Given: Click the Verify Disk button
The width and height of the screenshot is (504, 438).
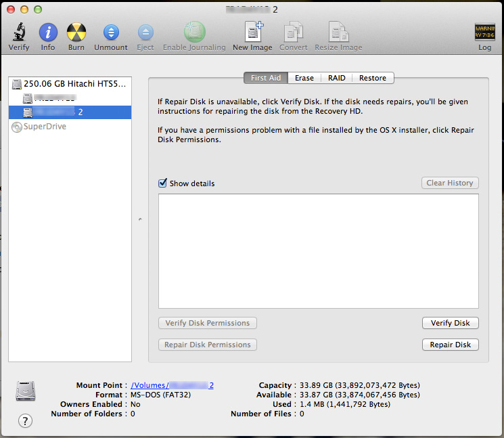Looking at the screenshot, I should coord(451,323).
